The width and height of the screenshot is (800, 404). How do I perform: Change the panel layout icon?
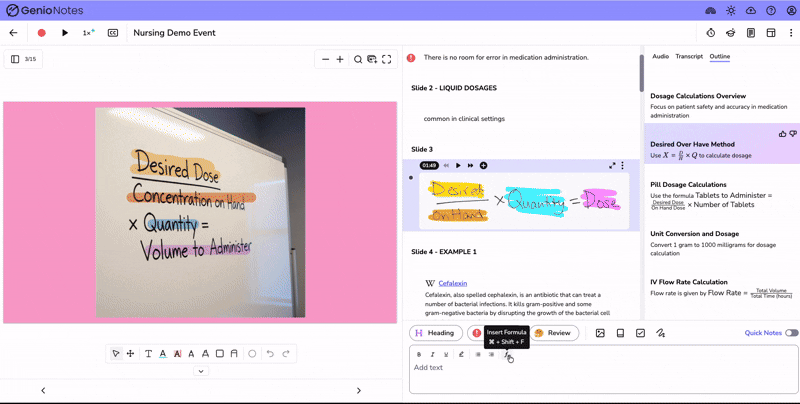pyautogui.click(x=771, y=33)
